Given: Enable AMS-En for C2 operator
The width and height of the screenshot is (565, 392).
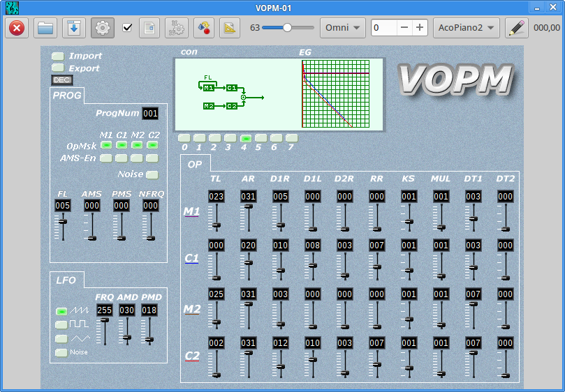Looking at the screenshot, I should (x=152, y=158).
